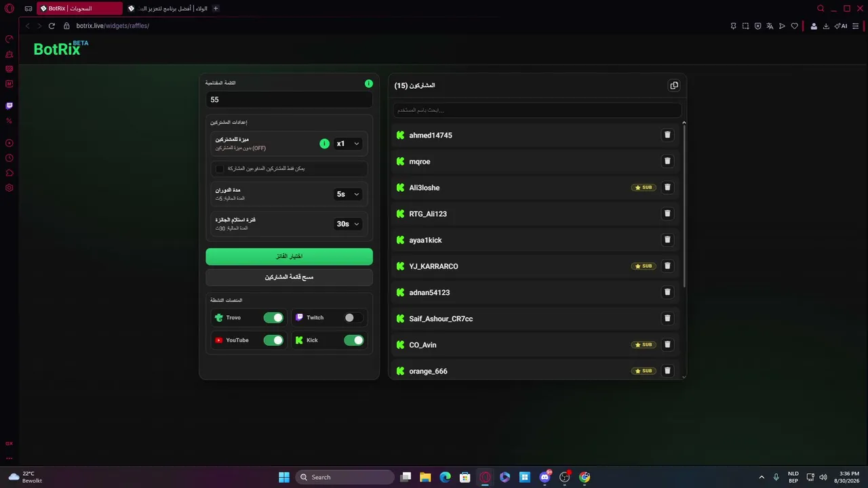The width and height of the screenshot is (868, 488).
Task: Delete CO_Avin participant entry
Action: tap(667, 344)
